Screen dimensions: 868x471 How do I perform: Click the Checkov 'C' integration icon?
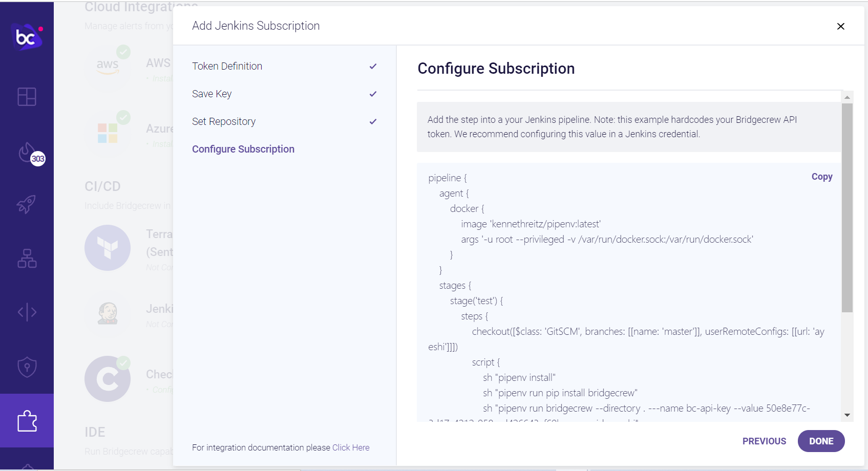click(x=108, y=379)
